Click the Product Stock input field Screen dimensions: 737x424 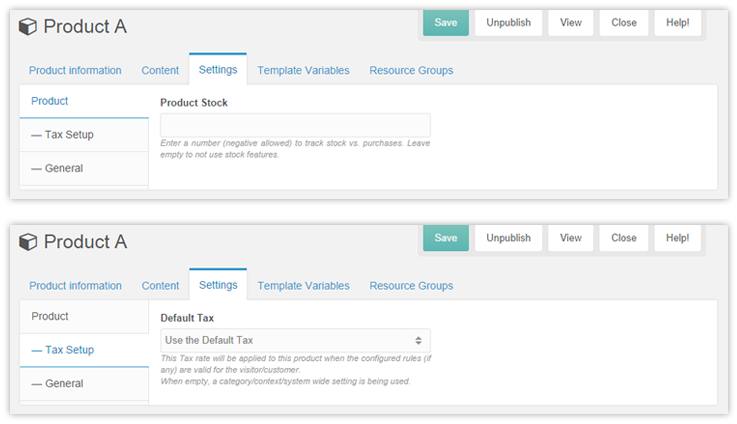click(x=295, y=125)
